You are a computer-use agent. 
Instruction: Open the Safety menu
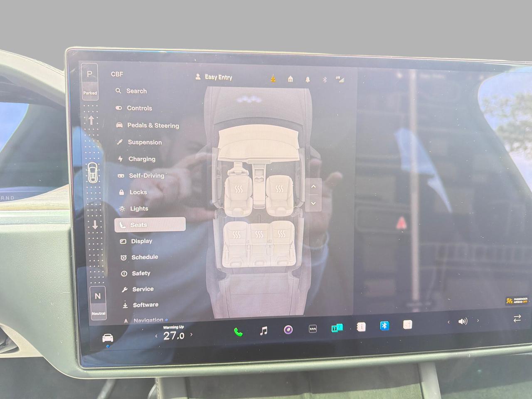(136, 273)
